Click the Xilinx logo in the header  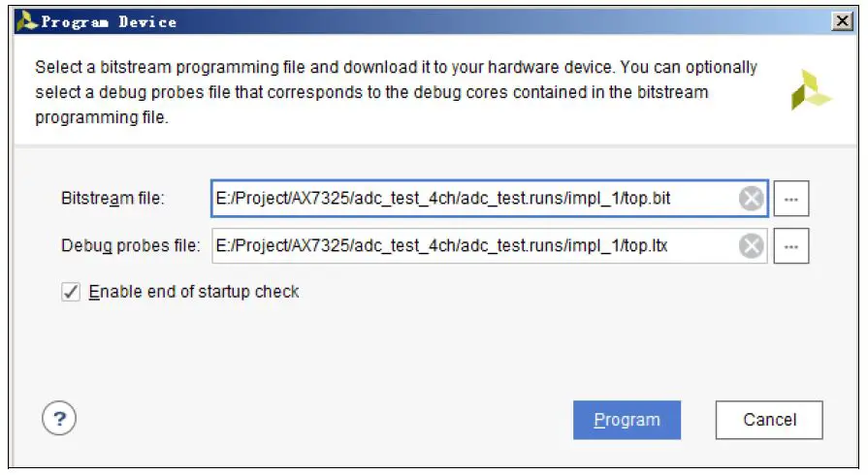coord(811,89)
